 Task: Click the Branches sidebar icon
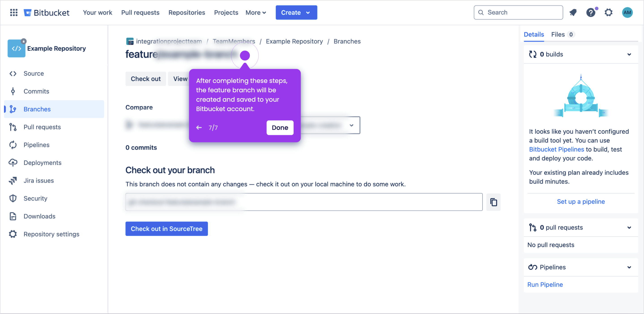pos(13,109)
